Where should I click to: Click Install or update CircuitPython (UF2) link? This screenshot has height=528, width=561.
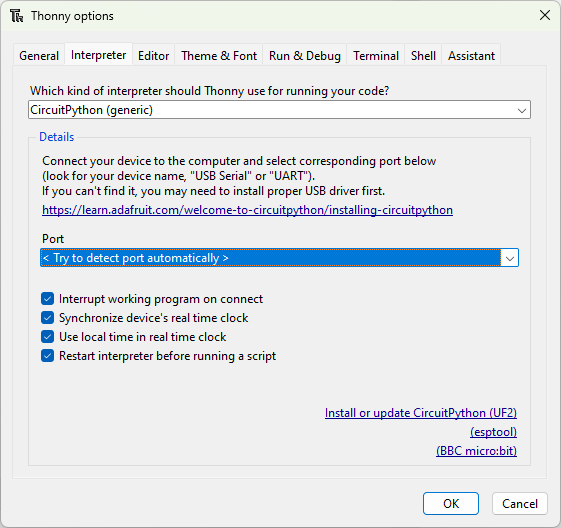click(x=421, y=413)
